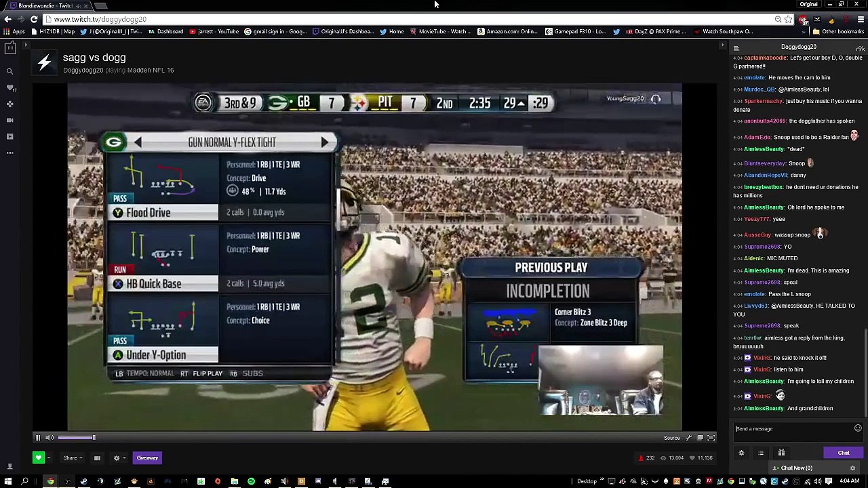Open the video Source quality selector
Image resolution: width=868 pixels, height=488 pixels.
(672, 438)
